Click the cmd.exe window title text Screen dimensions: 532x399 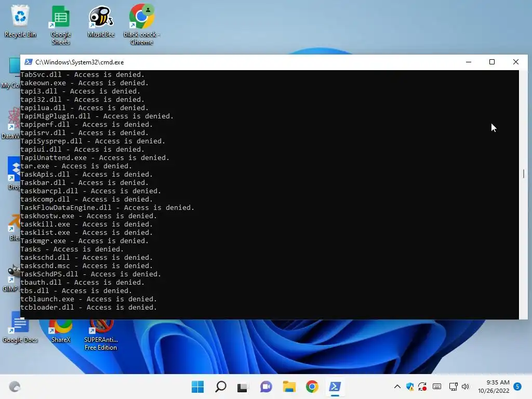coord(79,62)
